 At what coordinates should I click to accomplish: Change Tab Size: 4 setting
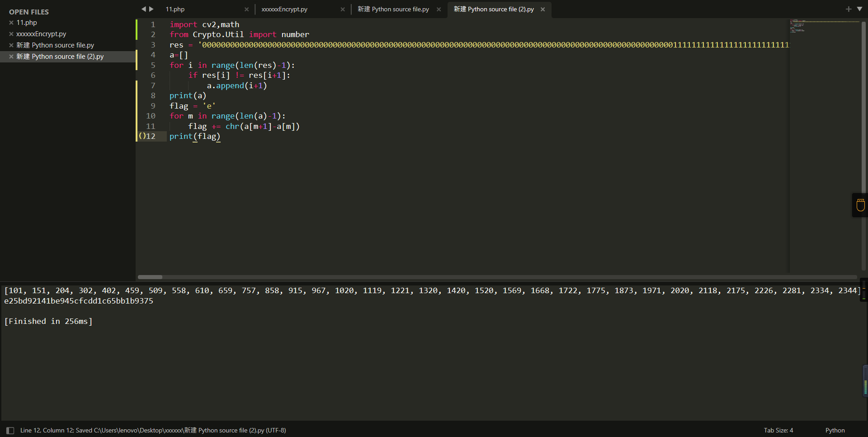tap(778, 430)
